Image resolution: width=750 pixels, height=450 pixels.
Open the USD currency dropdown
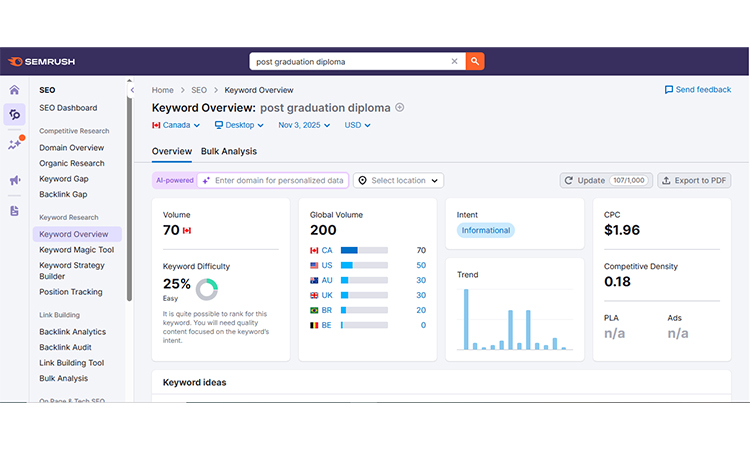(357, 125)
